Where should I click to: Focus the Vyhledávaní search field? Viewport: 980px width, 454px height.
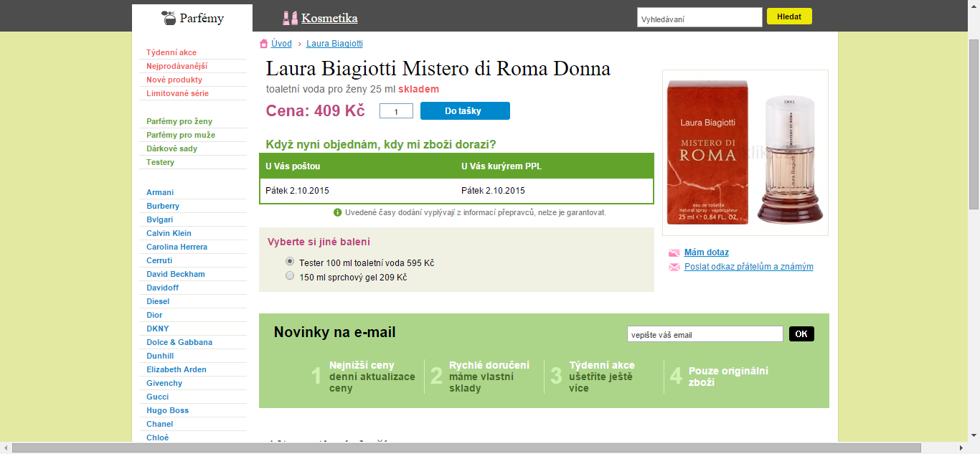[x=699, y=18]
